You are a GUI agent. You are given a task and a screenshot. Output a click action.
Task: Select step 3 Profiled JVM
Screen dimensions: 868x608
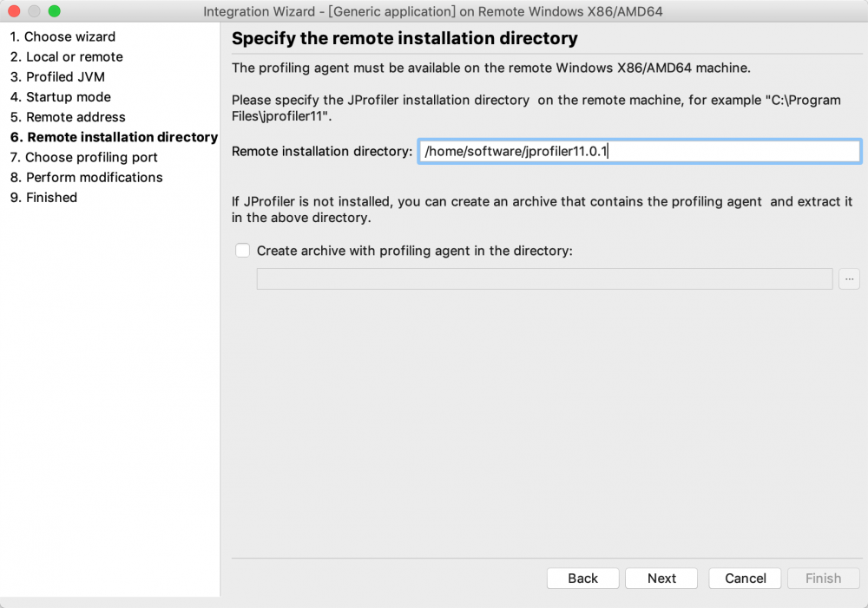pyautogui.click(x=57, y=76)
